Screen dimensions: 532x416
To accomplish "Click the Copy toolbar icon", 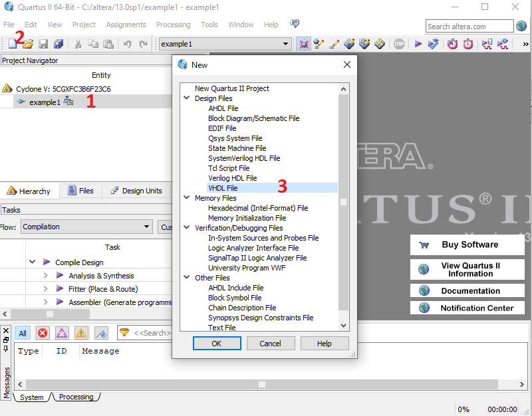I will coord(93,44).
